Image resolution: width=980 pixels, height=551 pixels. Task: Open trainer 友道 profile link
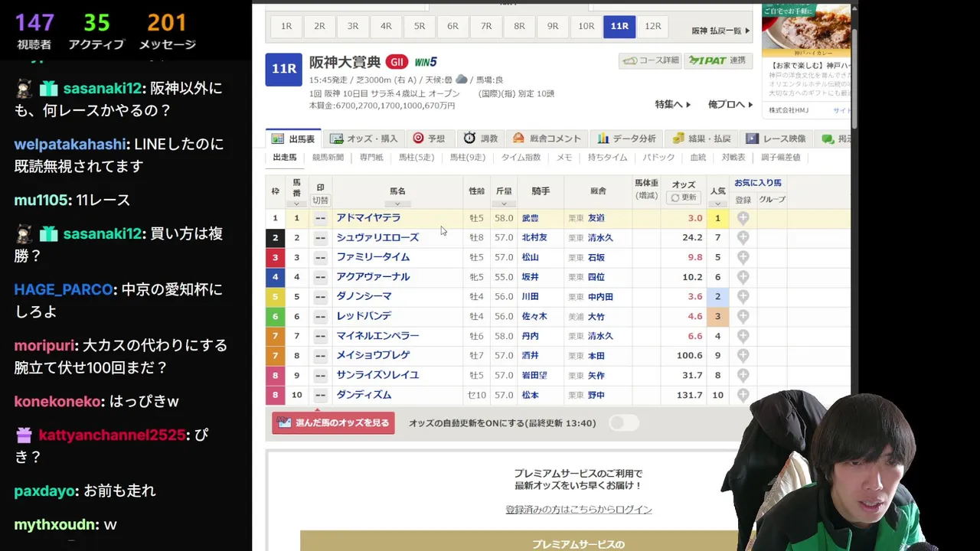(596, 218)
